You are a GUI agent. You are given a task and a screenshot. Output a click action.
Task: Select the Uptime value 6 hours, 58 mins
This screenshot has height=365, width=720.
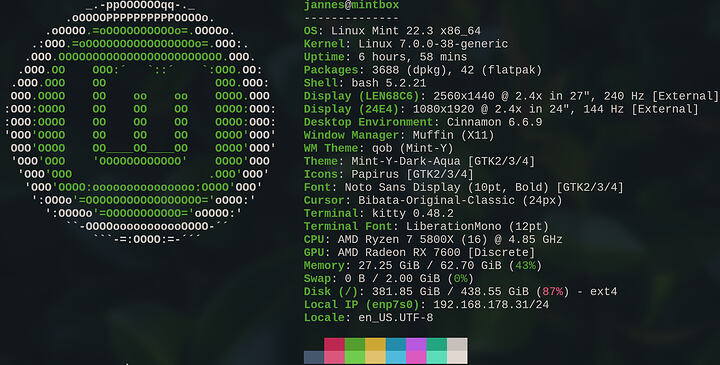[412, 57]
